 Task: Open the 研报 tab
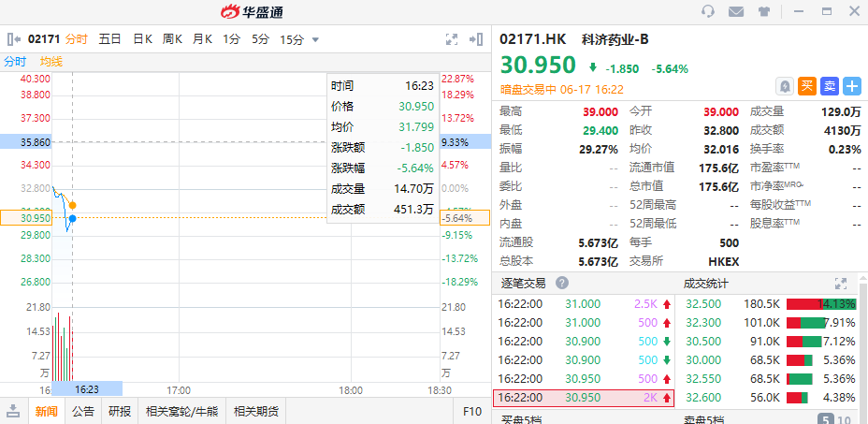[120, 411]
